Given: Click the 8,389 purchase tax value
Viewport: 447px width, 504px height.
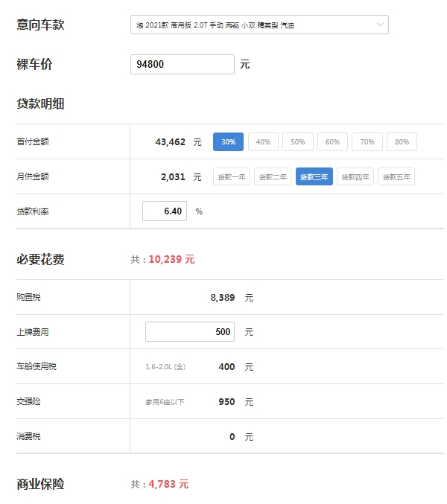Looking at the screenshot, I should pos(223,297).
